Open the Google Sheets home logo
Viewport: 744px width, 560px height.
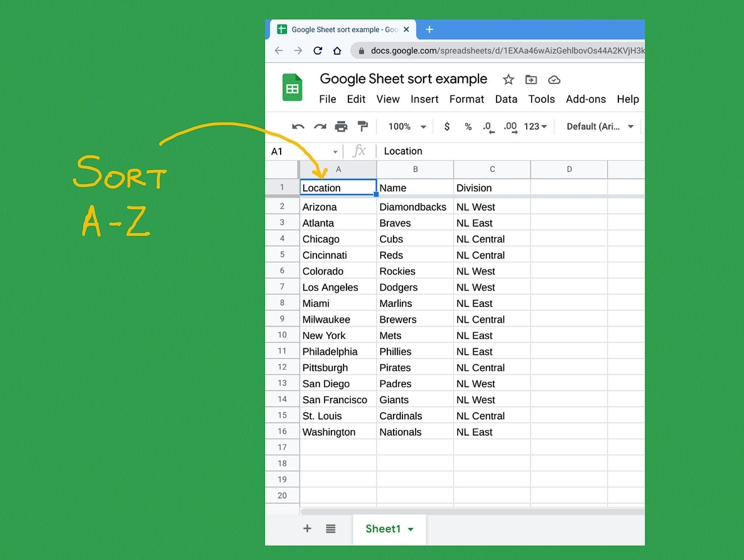click(293, 89)
